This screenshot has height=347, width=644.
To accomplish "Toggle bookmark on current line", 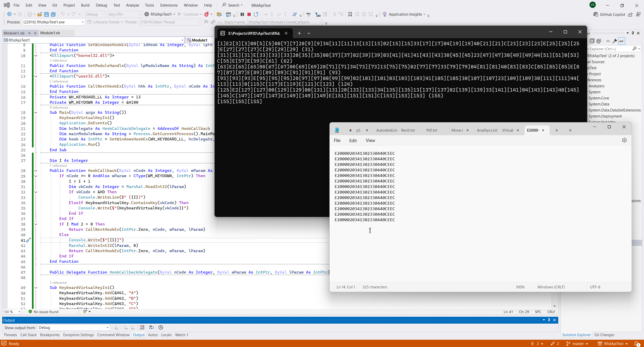I will click(350, 14).
